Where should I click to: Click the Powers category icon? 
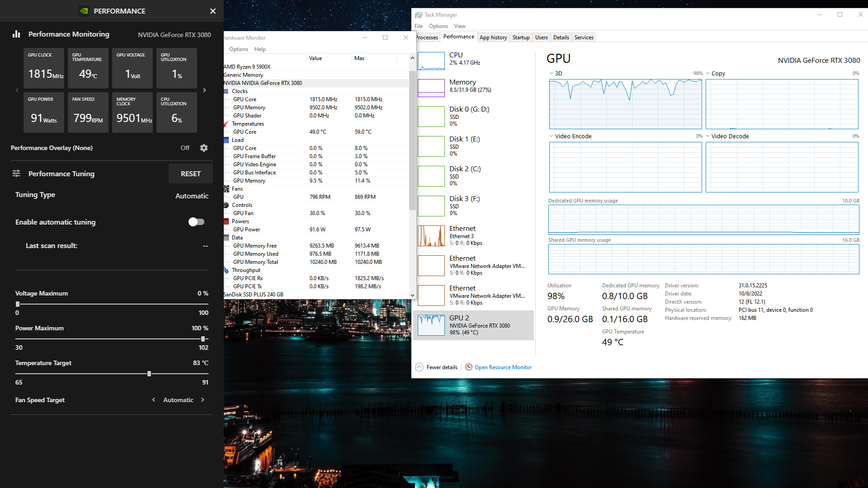[226, 221]
